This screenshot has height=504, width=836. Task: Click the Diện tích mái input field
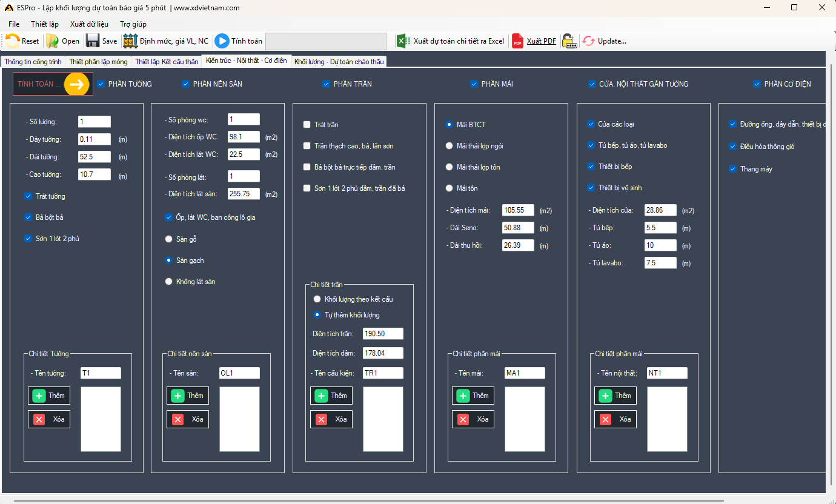pyautogui.click(x=518, y=210)
